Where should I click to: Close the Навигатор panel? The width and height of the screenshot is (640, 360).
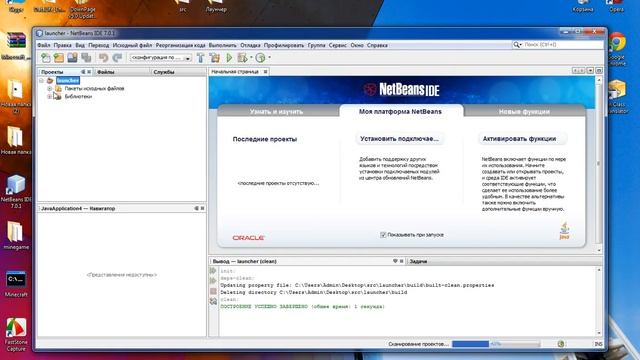pyautogui.click(x=202, y=209)
